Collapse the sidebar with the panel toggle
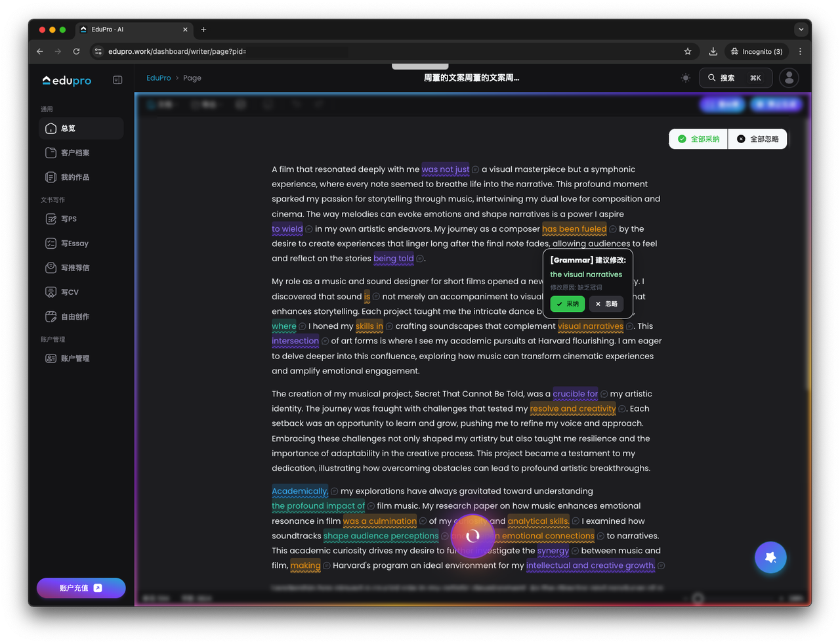 117,79
